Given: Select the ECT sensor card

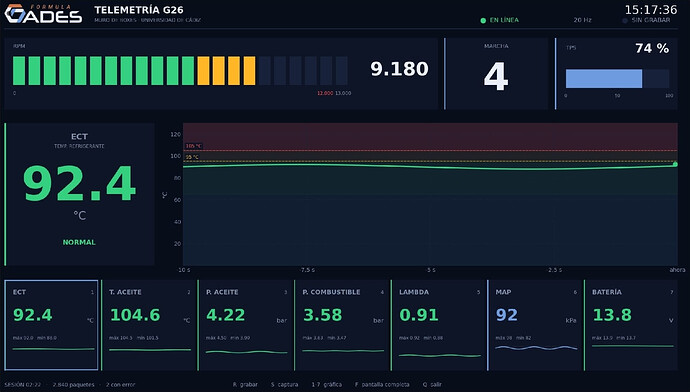Looking at the screenshot, I should click(51, 325).
